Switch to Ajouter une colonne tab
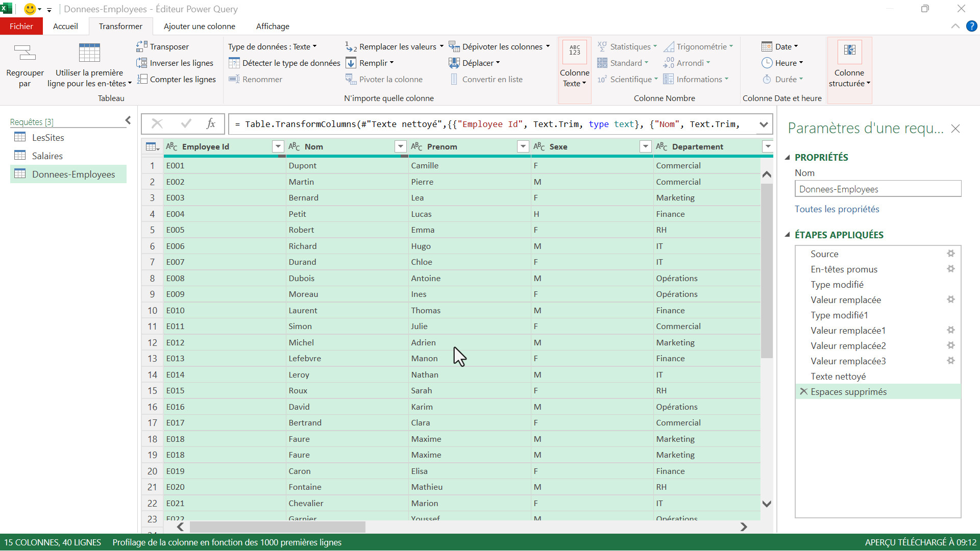This screenshot has width=980, height=551. click(x=199, y=26)
